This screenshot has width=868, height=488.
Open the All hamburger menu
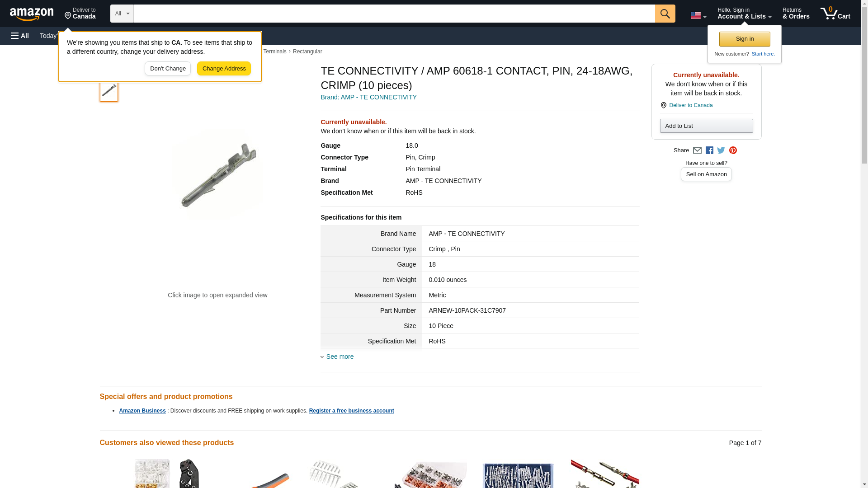20,36
